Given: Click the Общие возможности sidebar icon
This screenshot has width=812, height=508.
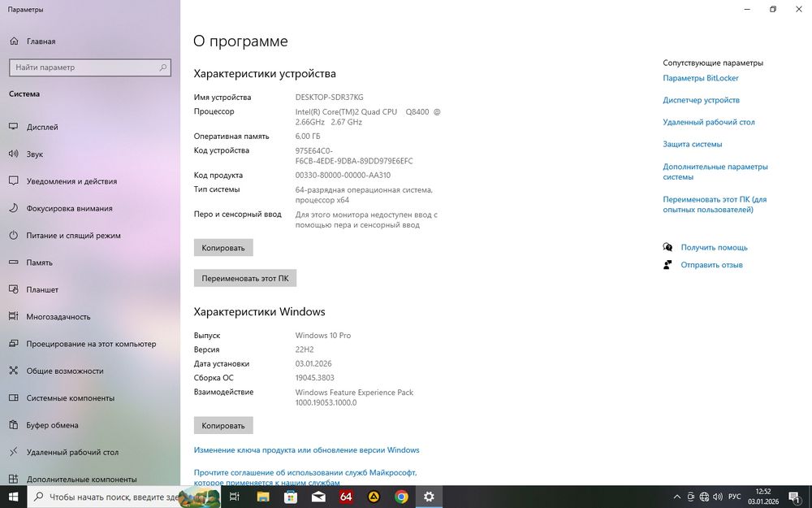Looking at the screenshot, I should pyautogui.click(x=14, y=371).
